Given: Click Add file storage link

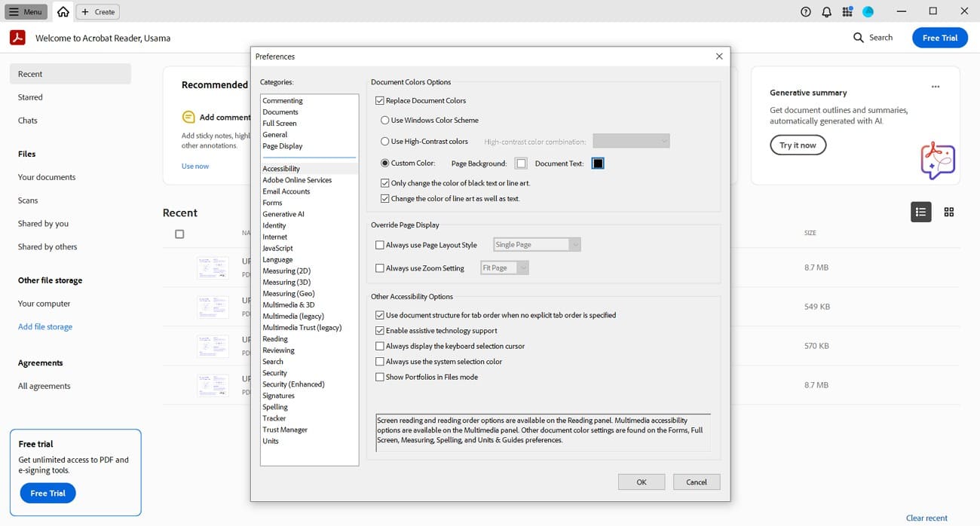Looking at the screenshot, I should (x=45, y=327).
